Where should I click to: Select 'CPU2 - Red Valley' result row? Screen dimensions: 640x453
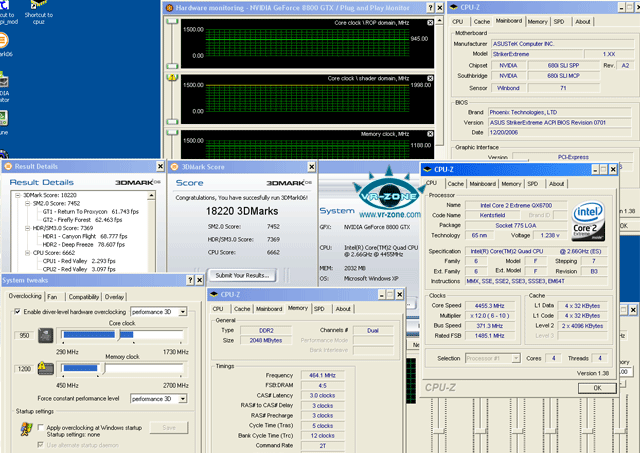(x=79, y=269)
